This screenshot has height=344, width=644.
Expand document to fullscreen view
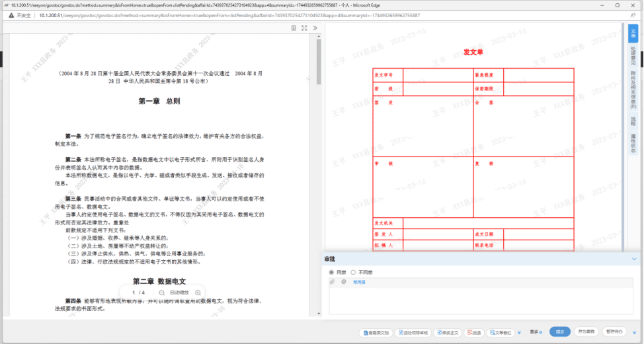304,28
